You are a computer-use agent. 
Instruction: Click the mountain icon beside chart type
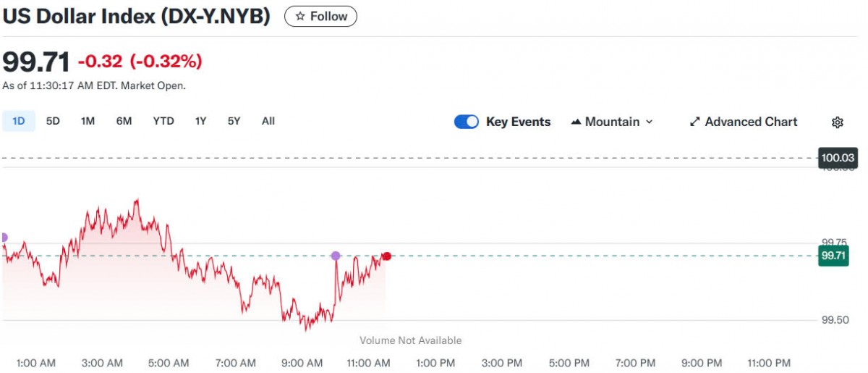576,122
